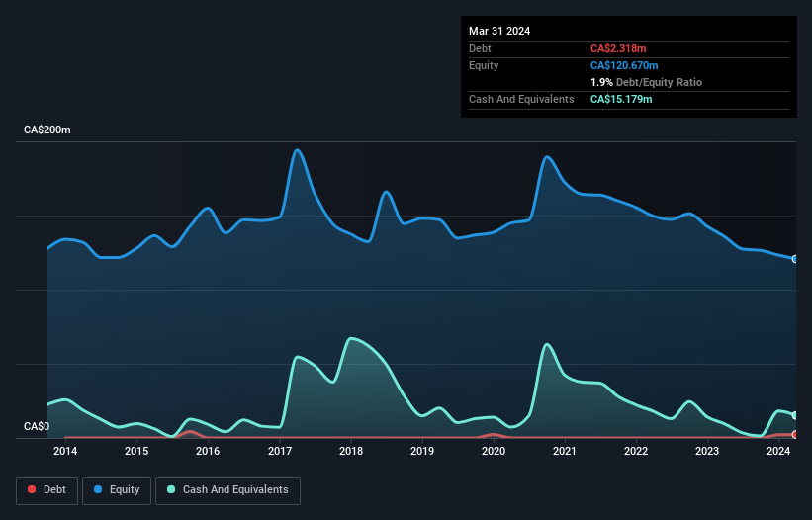Click the tooltip Debt row label
The image size is (812, 520).
click(480, 48)
